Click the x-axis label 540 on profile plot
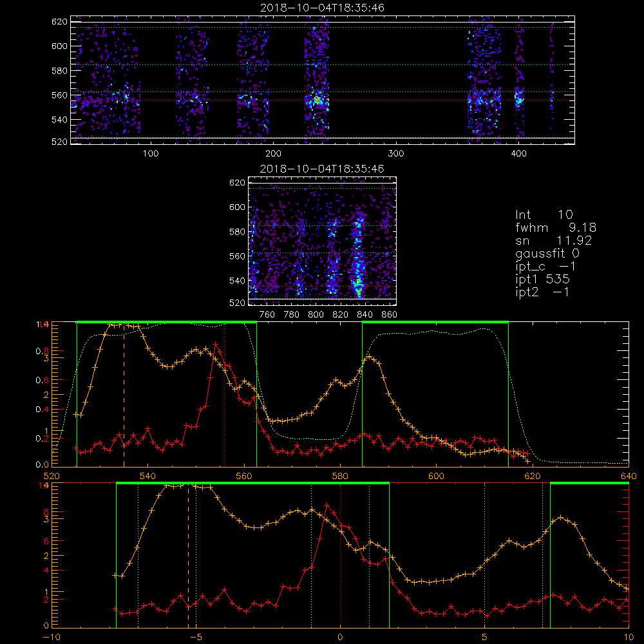Viewport: 644px width, 644px height. point(148,477)
